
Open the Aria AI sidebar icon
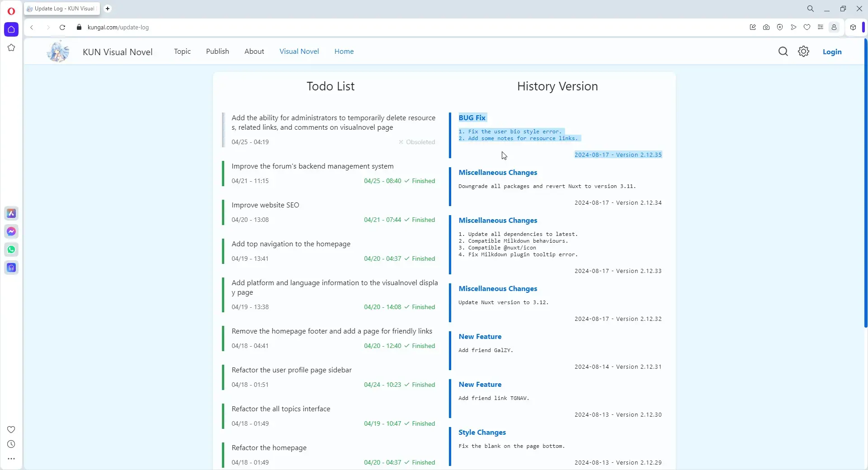11,213
